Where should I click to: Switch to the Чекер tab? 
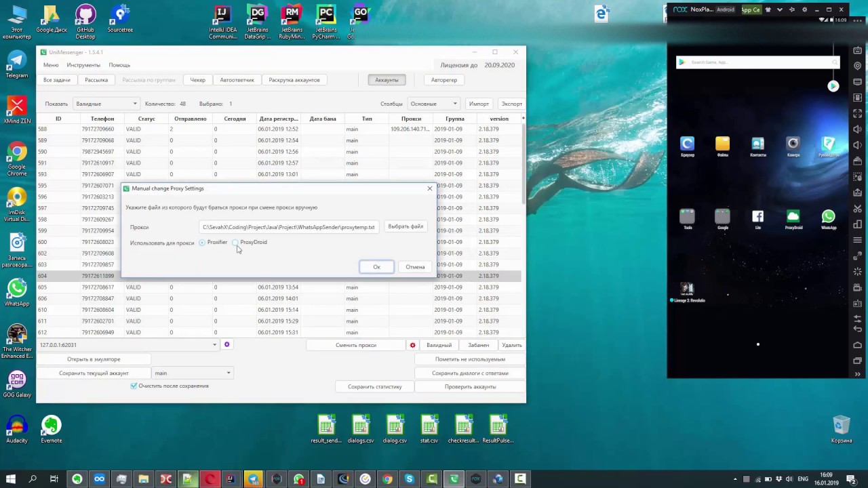pyautogui.click(x=197, y=80)
